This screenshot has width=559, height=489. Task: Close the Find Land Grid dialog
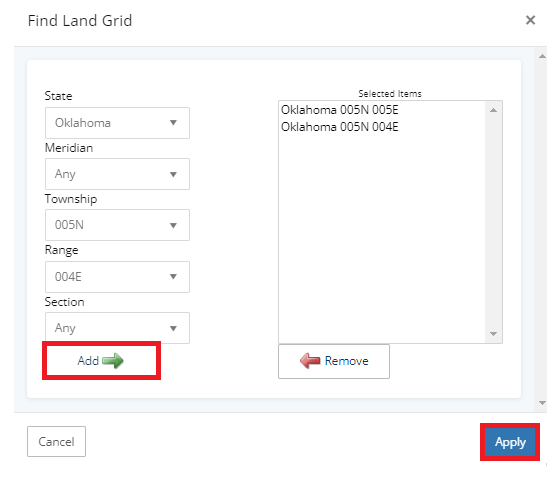pyautogui.click(x=530, y=20)
